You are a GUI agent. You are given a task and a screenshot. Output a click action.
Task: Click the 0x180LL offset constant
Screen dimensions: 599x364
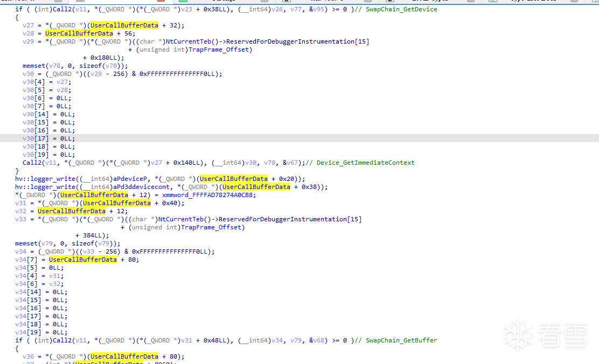[107, 58]
